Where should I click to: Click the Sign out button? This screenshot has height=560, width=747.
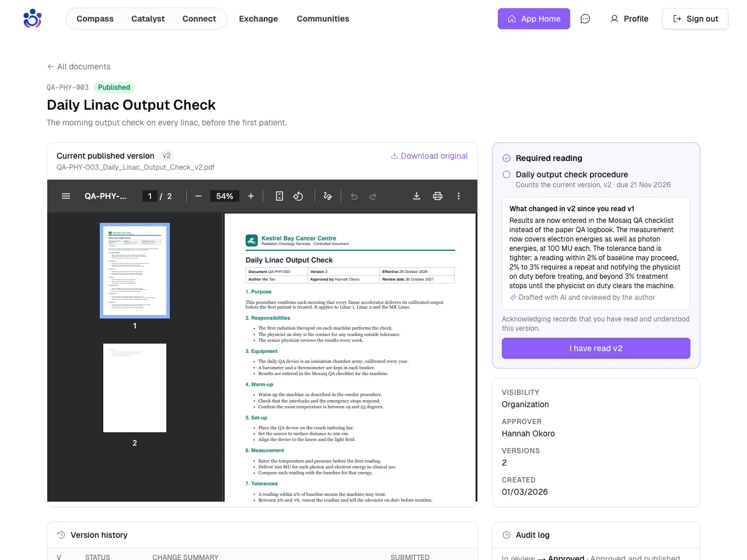(695, 19)
